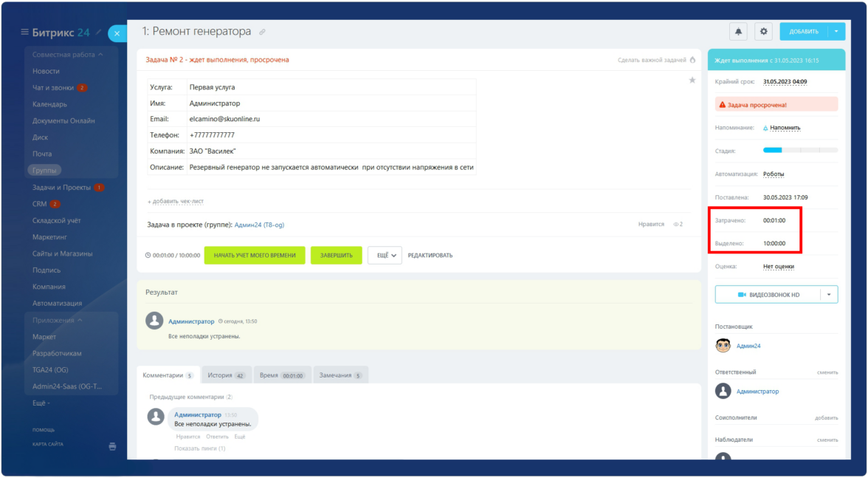The width and height of the screenshot is (868, 478).
Task: Toggle the favorite star on the task
Action: click(692, 80)
